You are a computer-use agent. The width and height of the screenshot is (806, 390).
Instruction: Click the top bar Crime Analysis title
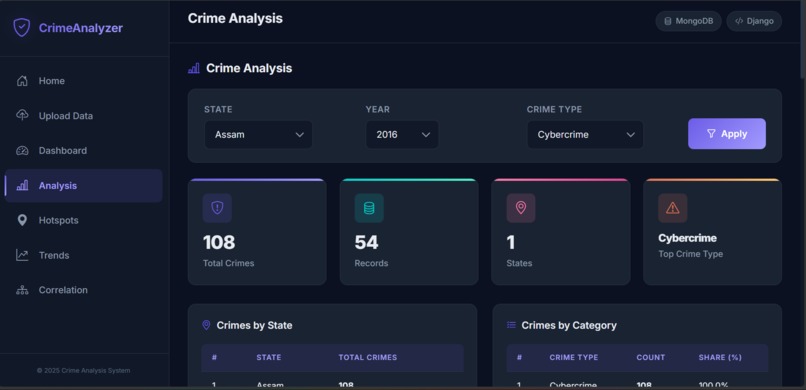coord(235,18)
